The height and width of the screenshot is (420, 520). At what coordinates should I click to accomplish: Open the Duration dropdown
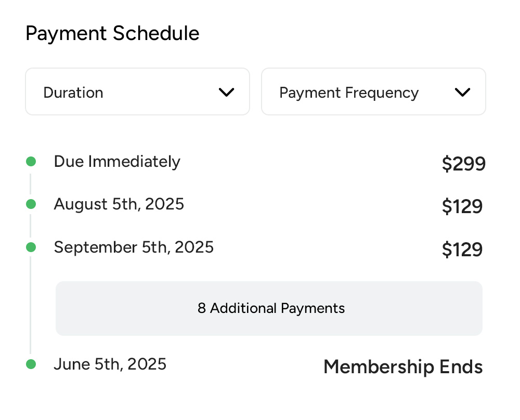point(137,92)
